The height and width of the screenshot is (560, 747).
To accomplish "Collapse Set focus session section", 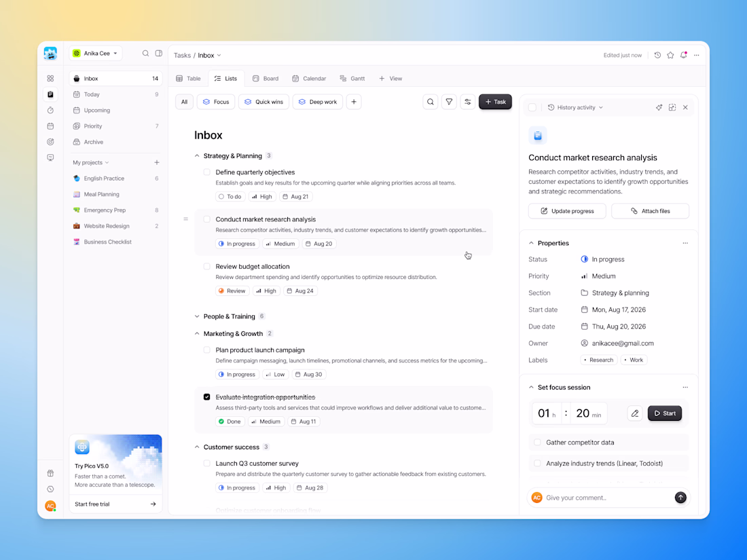I will [x=531, y=388].
